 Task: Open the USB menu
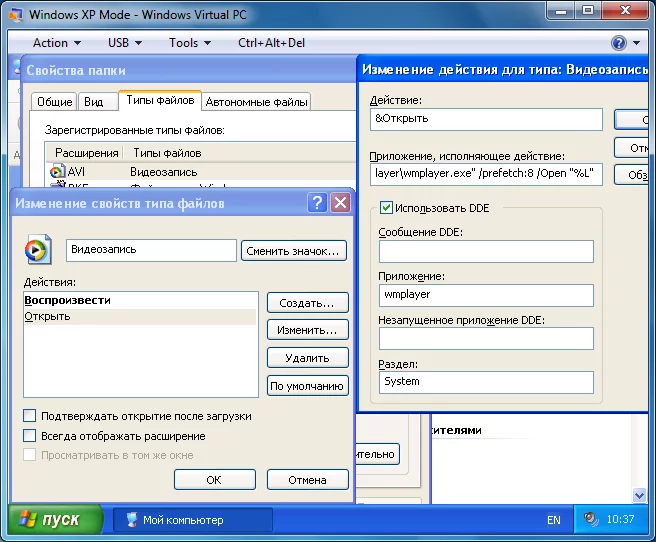[x=124, y=43]
